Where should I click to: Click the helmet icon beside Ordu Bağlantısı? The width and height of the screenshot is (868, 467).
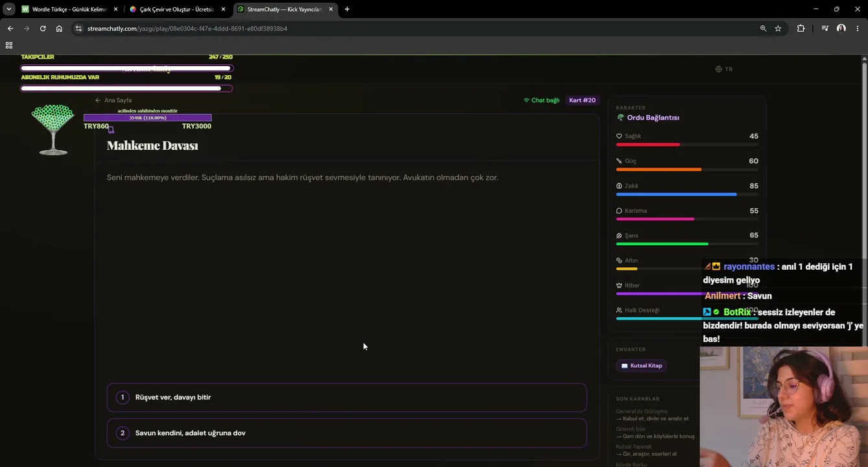(620, 118)
